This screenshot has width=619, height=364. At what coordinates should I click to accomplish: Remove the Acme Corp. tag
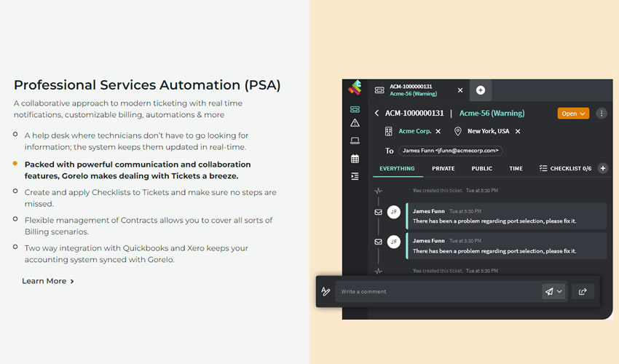point(438,132)
